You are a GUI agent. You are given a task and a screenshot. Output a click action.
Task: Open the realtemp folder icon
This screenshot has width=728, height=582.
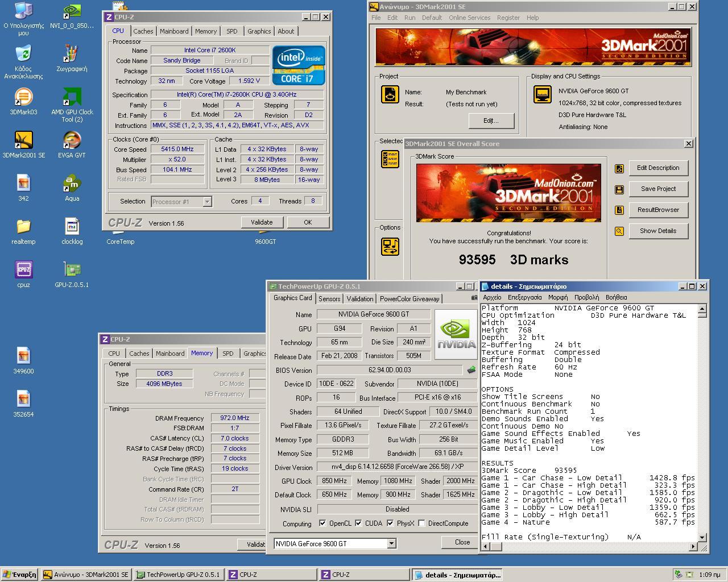coord(23,227)
